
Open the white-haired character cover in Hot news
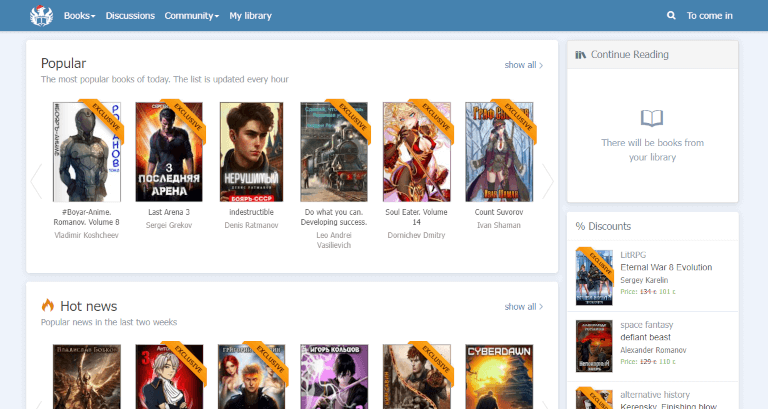pos(169,377)
